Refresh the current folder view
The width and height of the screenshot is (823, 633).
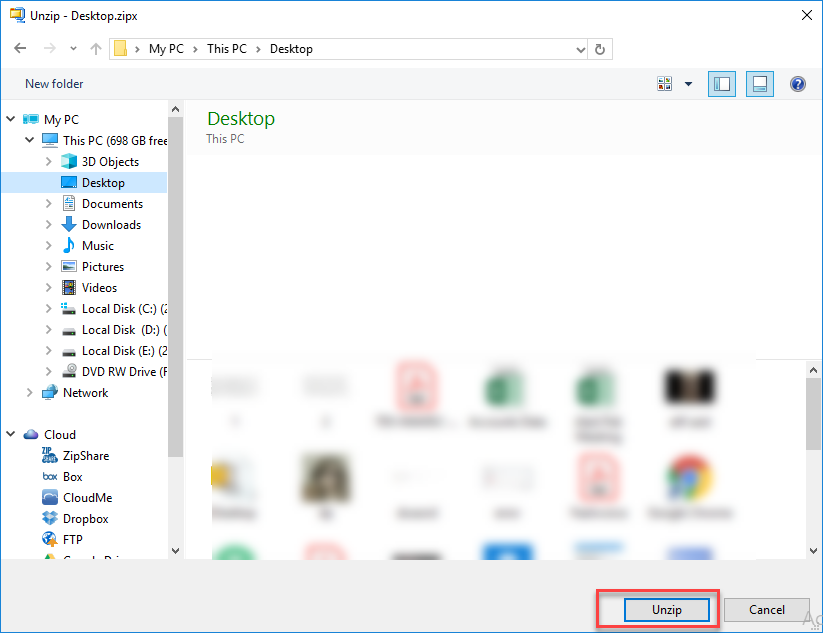pyautogui.click(x=600, y=49)
